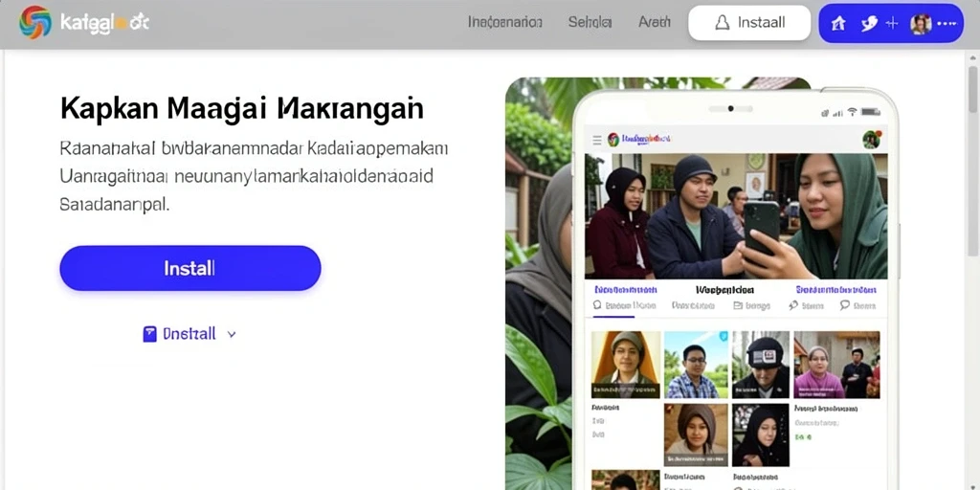Viewport: 980px width, 490px height.
Task: Click the blue link above the phone tabs at right
Action: pyautogui.click(x=836, y=290)
